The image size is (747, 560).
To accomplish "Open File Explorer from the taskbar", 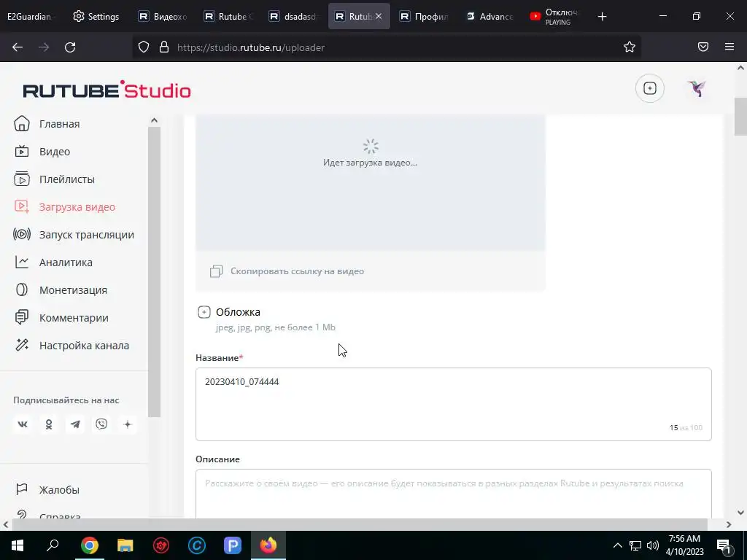I will click(125, 545).
